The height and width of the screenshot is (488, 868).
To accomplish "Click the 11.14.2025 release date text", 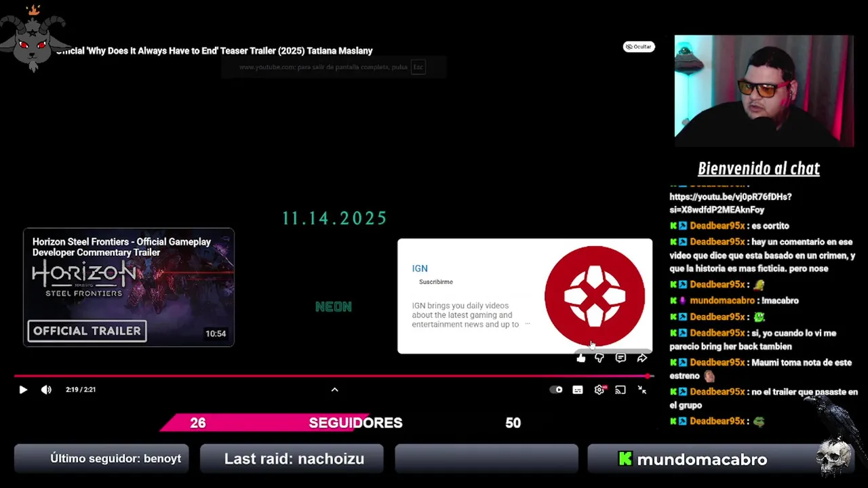I will click(334, 218).
